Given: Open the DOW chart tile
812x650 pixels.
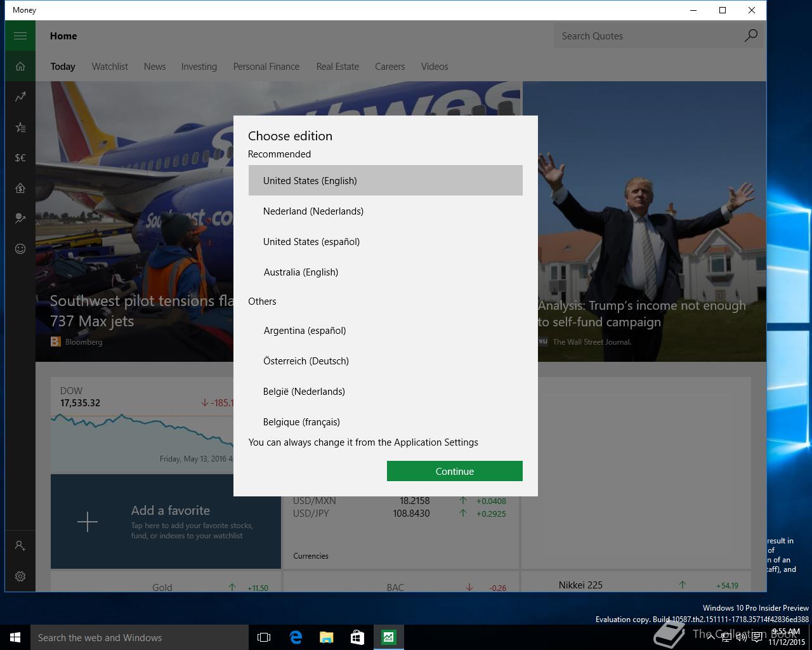Looking at the screenshot, I should pyautogui.click(x=142, y=425).
